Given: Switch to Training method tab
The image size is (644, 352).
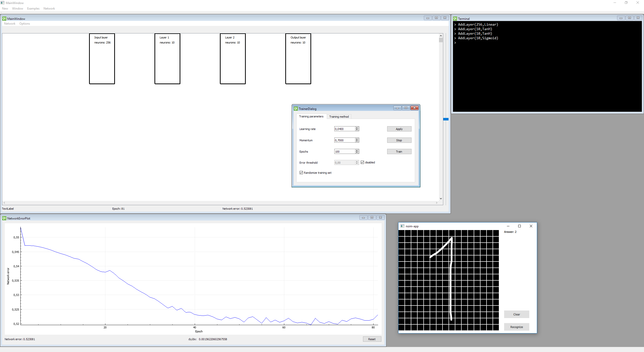Looking at the screenshot, I should (x=339, y=117).
